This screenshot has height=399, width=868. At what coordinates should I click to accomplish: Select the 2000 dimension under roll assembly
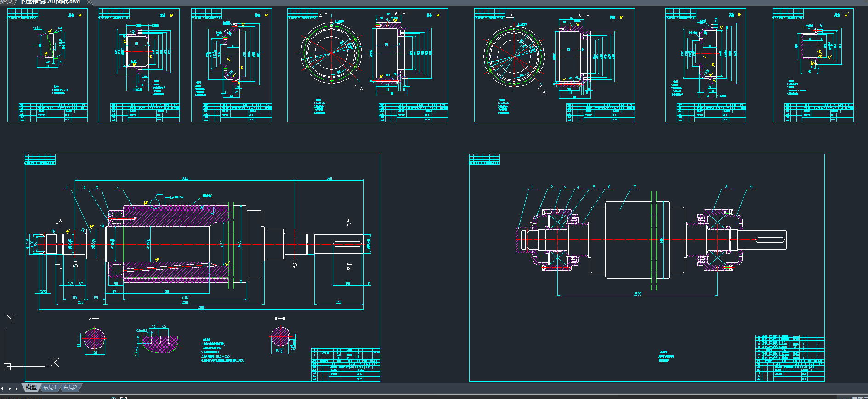pyautogui.click(x=637, y=294)
